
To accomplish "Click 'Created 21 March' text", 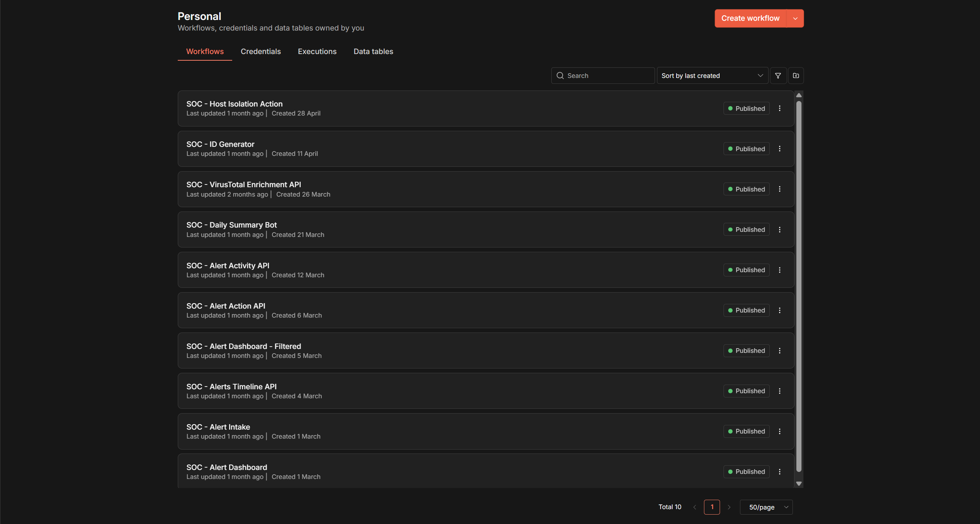I will (x=298, y=235).
